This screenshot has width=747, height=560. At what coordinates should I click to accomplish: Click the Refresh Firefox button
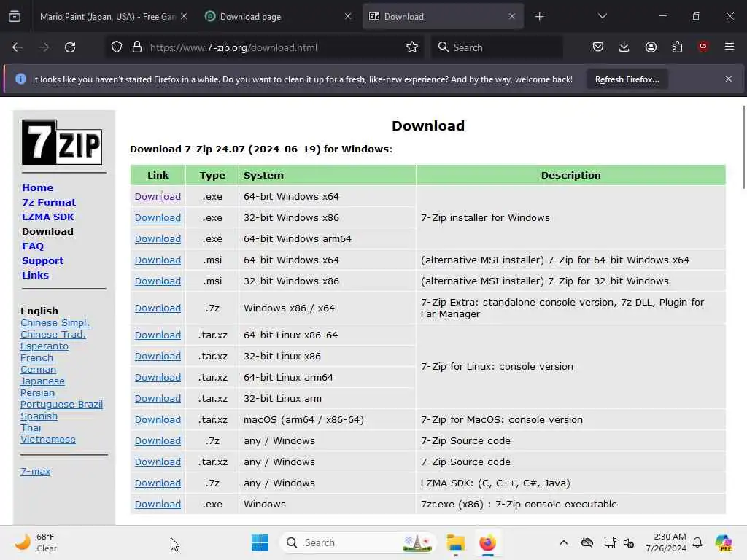(x=627, y=79)
